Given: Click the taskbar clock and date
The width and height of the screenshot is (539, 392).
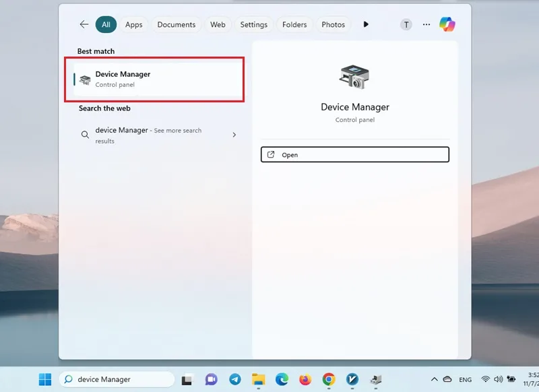Looking at the screenshot, I should pos(531,379).
